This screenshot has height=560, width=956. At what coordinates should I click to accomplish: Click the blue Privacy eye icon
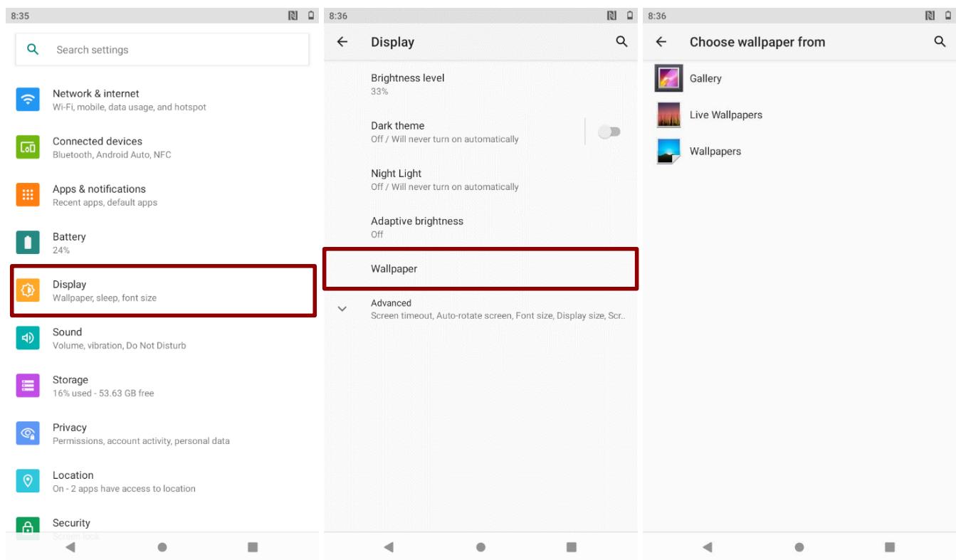pos(28,433)
